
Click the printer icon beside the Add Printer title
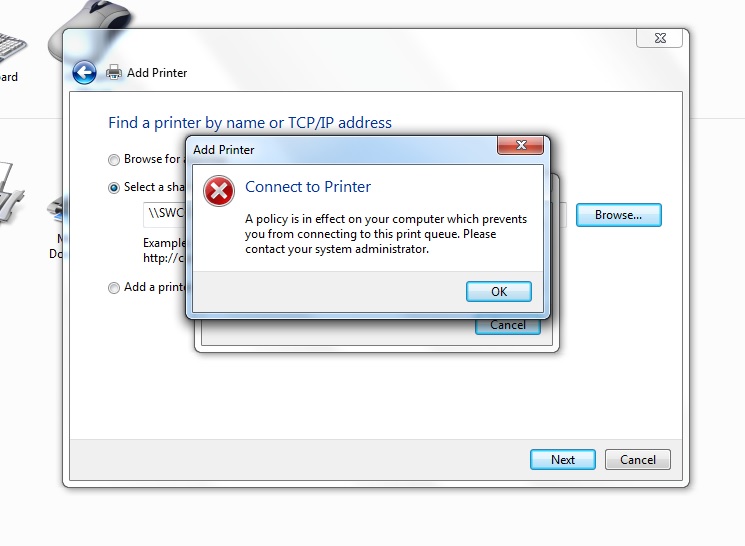click(114, 72)
